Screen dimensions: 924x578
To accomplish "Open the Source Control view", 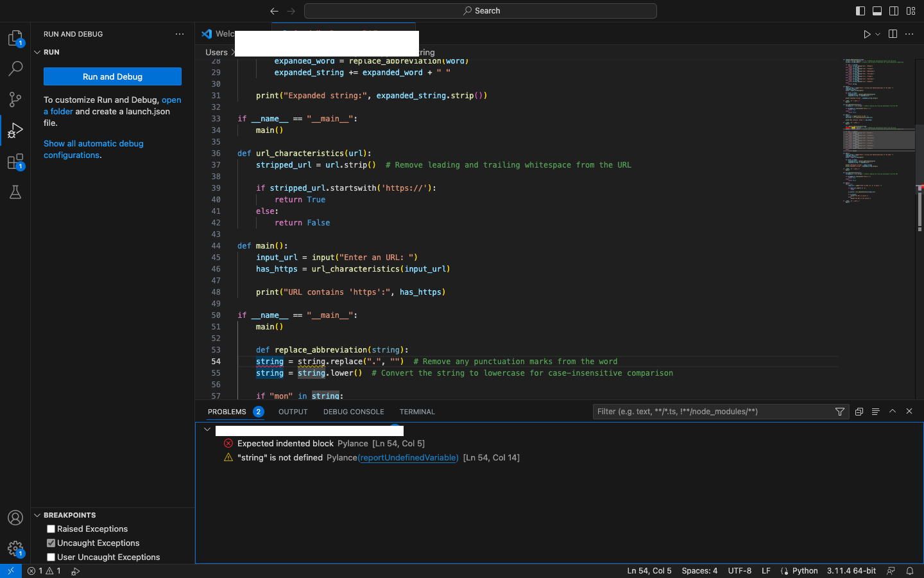I will point(15,99).
